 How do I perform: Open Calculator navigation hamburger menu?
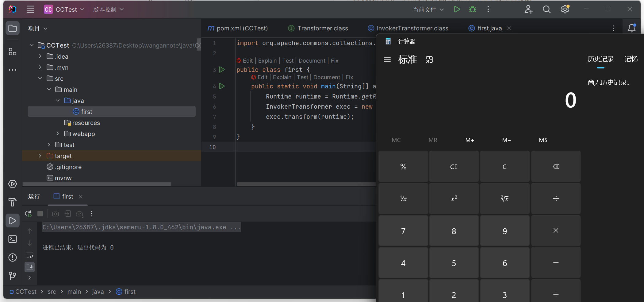(x=387, y=60)
